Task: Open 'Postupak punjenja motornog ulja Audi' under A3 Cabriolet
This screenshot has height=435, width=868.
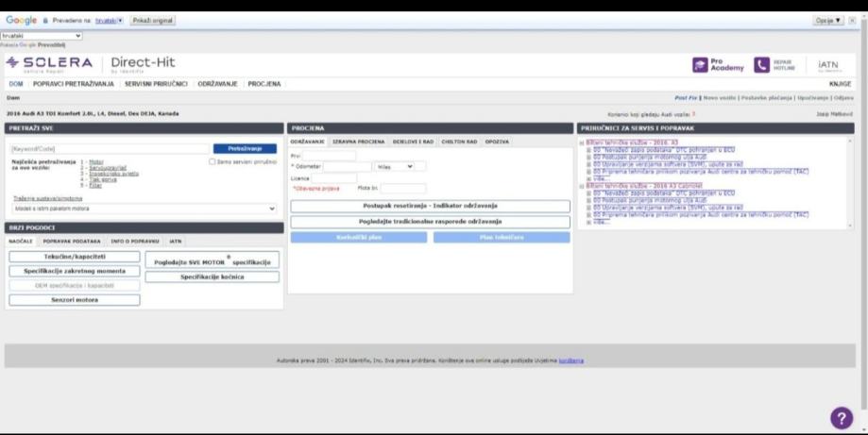Action: (650, 201)
